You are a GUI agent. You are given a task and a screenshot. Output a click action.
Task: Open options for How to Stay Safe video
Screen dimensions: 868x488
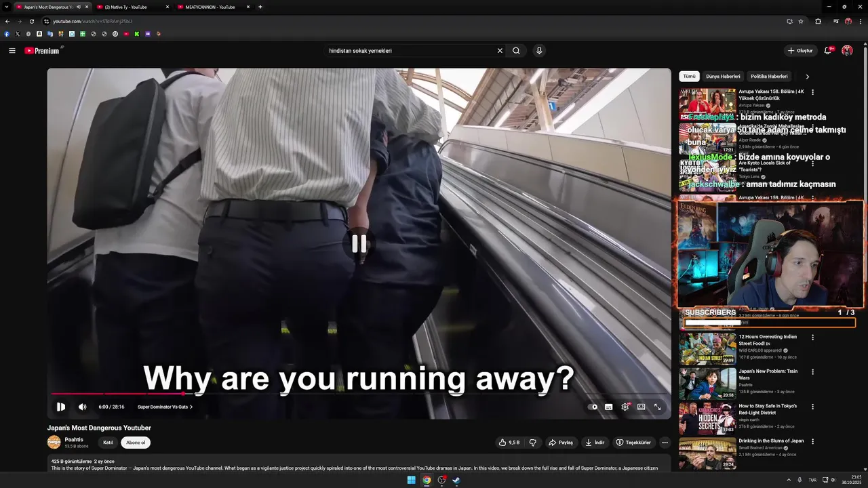pyautogui.click(x=812, y=407)
